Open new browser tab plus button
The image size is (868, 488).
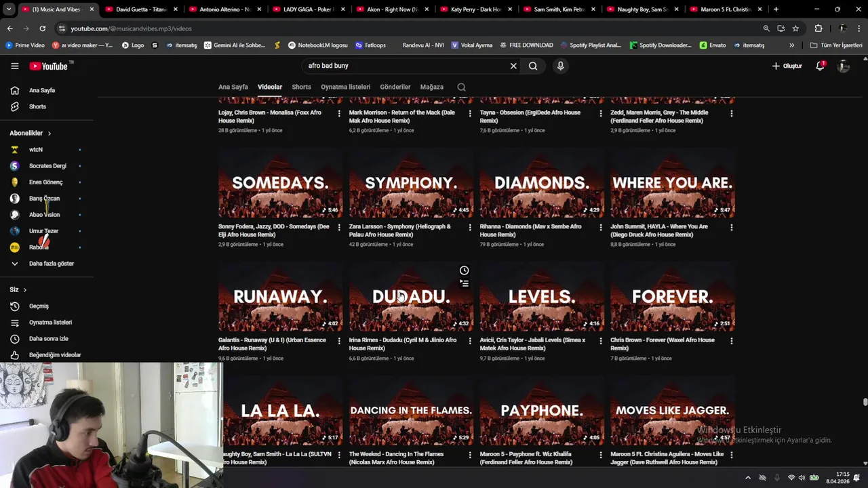coord(776,9)
